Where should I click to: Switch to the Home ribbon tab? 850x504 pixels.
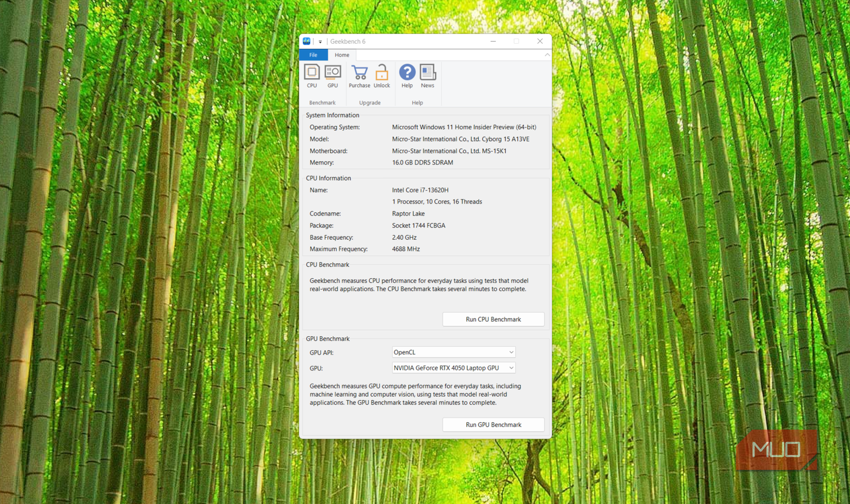click(x=342, y=55)
